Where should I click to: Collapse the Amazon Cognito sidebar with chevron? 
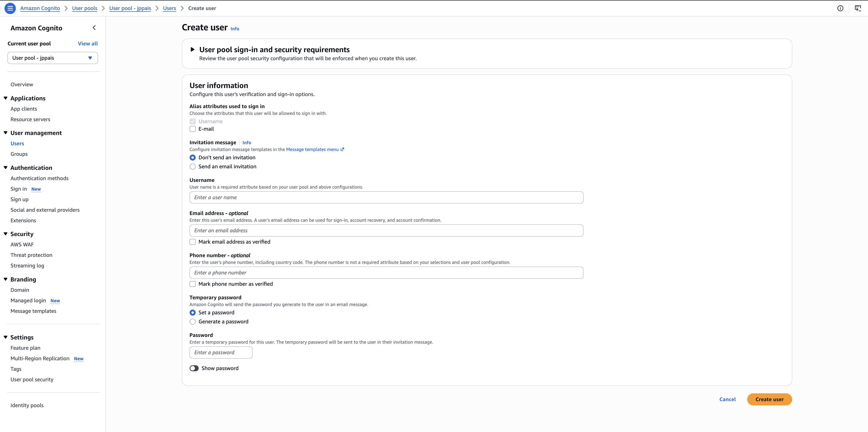click(94, 28)
